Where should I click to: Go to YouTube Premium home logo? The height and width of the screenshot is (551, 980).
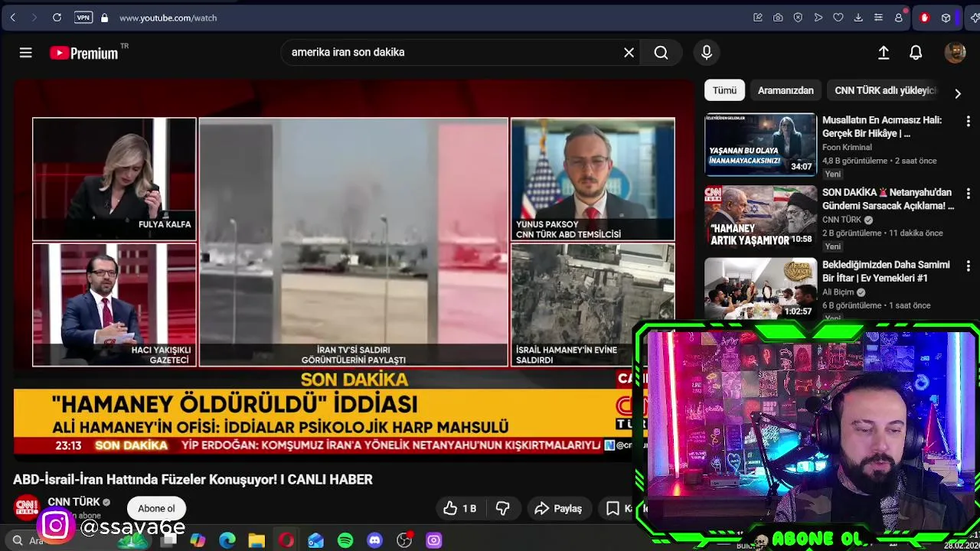click(84, 53)
